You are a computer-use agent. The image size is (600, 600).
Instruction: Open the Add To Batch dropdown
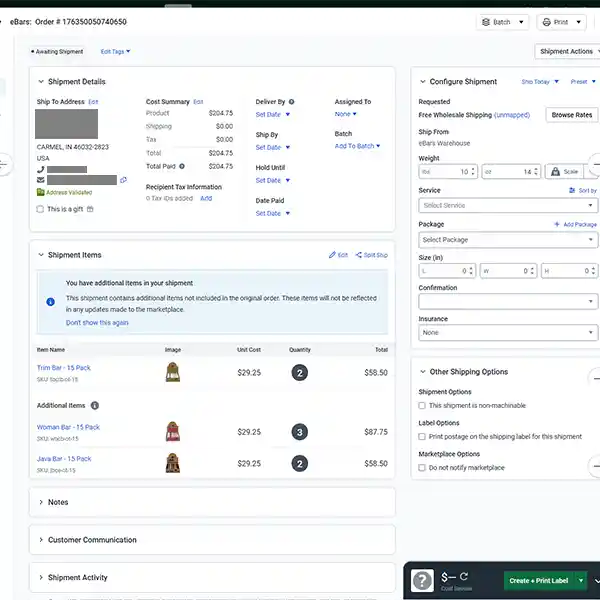click(x=357, y=146)
